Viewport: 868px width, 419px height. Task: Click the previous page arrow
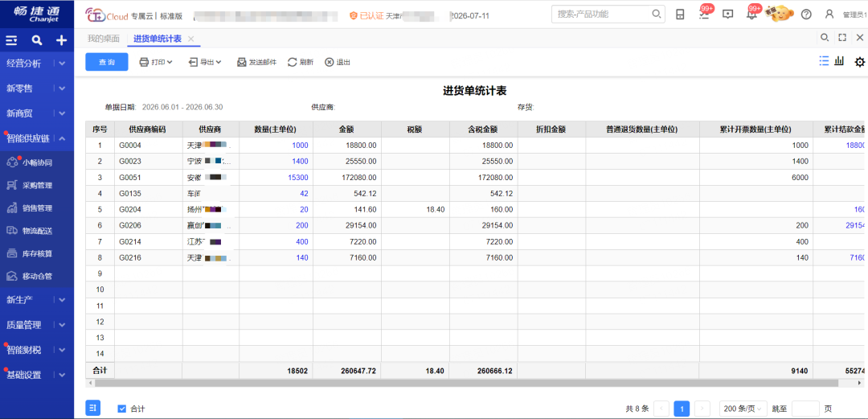click(x=661, y=409)
